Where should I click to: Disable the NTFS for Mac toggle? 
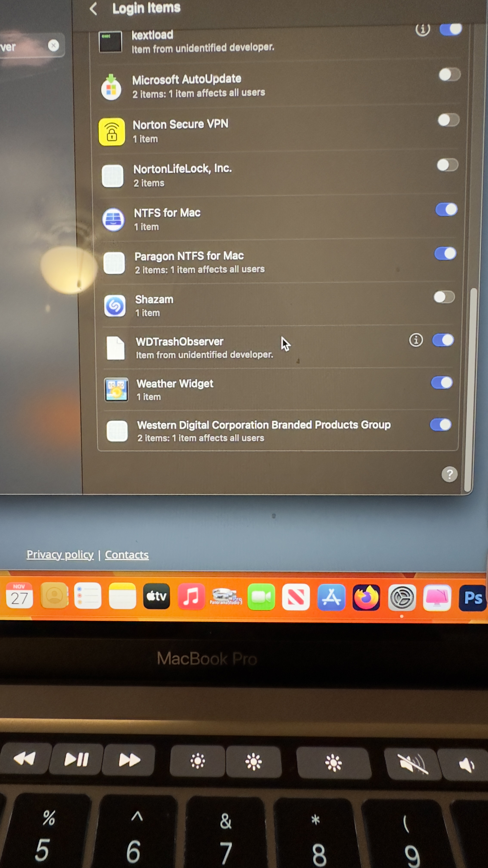(x=446, y=210)
